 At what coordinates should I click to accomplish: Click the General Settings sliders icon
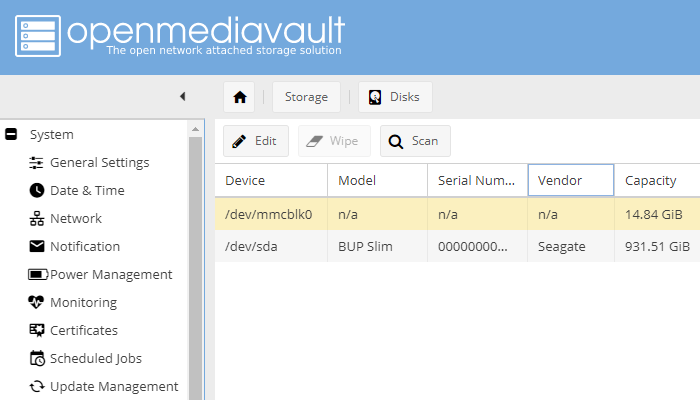[x=36, y=163]
